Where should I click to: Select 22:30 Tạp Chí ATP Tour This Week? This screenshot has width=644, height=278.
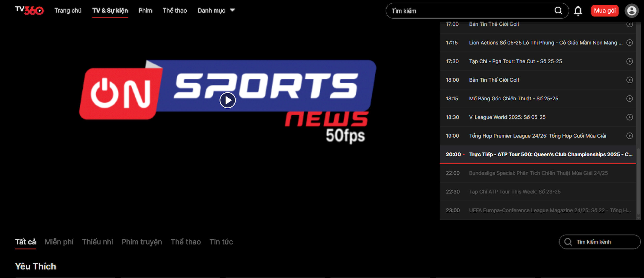(x=538, y=192)
